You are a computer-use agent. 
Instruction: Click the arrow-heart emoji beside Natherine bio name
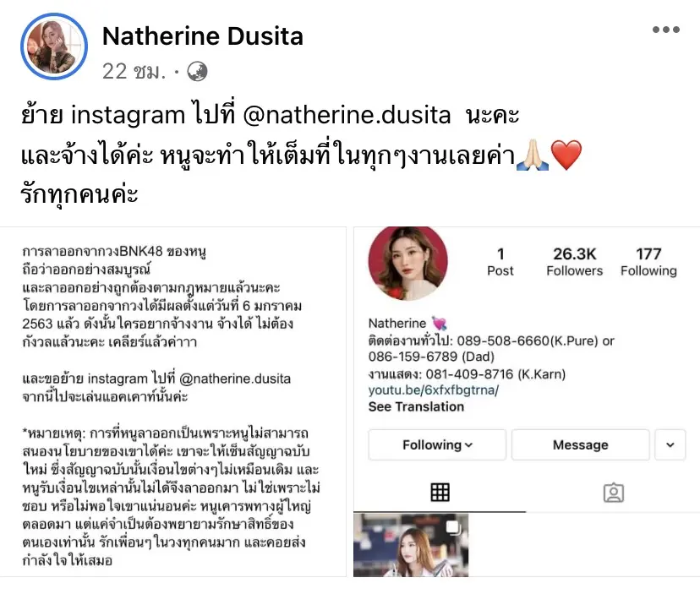pos(440,323)
